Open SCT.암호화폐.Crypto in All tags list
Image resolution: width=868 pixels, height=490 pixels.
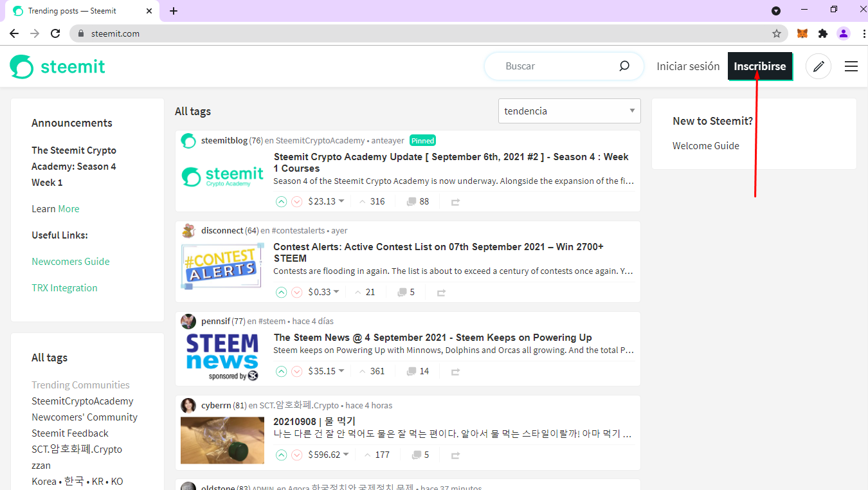(x=77, y=449)
